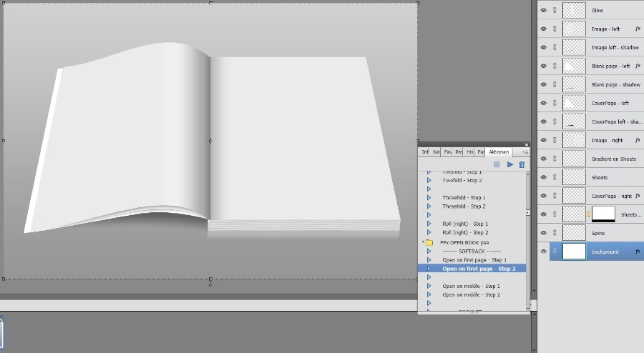Hide the Spine layer

(x=544, y=233)
